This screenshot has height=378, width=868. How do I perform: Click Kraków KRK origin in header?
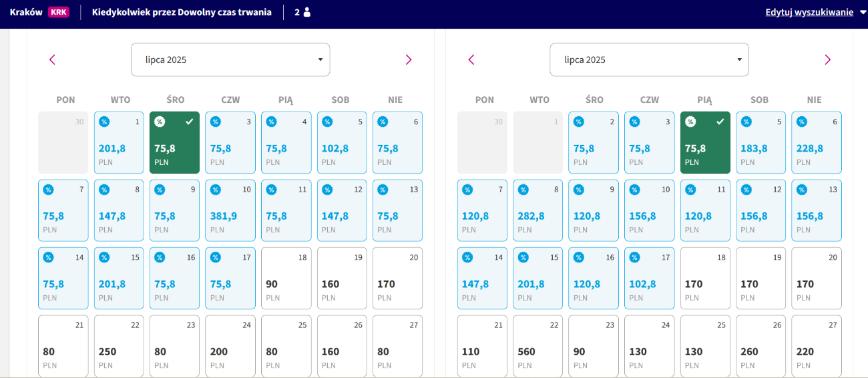click(x=39, y=12)
